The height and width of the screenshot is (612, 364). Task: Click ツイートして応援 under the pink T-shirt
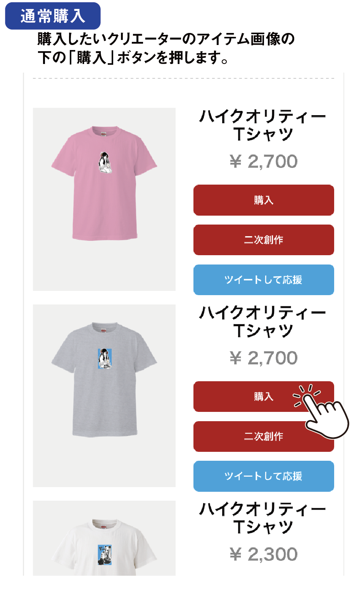coord(264,280)
